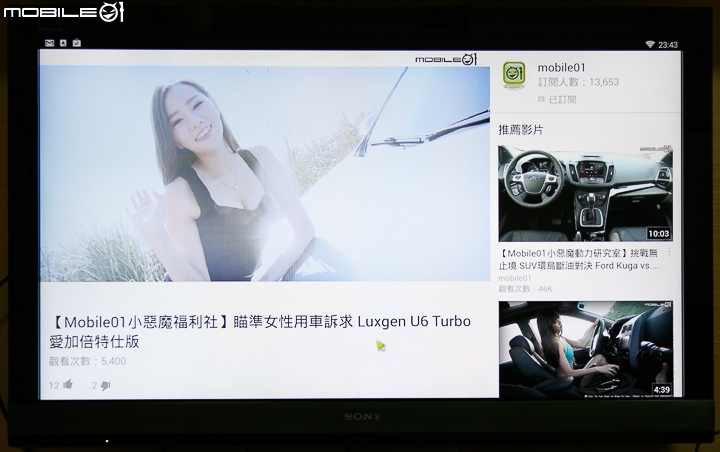Click the thumbs-up like icon
Viewport: 720px width, 452px height.
pos(68,384)
